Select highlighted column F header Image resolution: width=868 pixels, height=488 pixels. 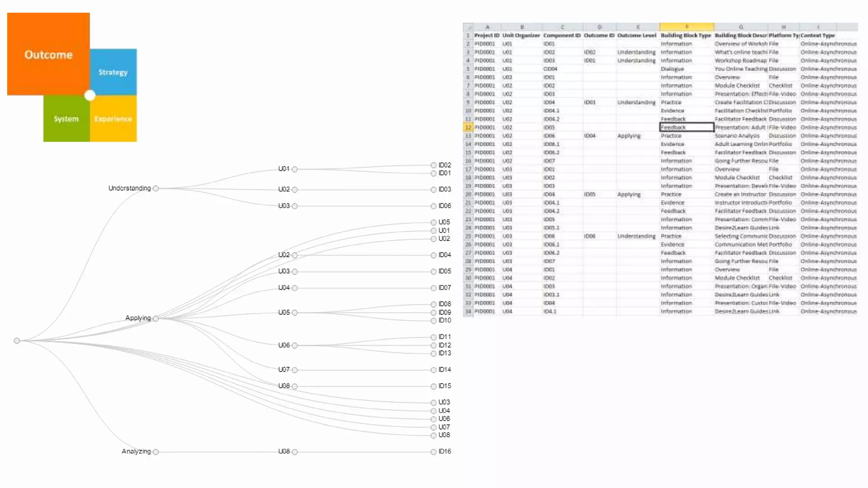click(x=687, y=27)
